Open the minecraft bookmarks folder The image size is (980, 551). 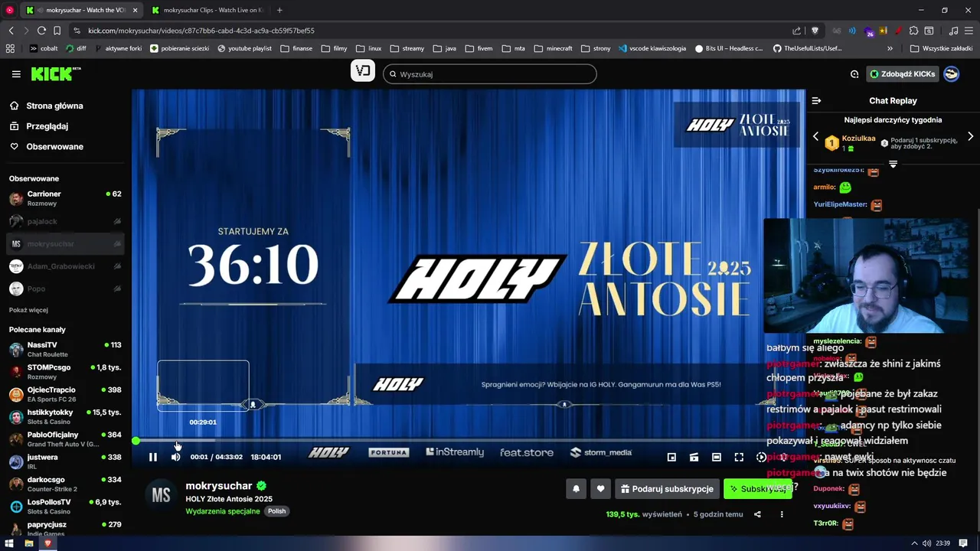[x=553, y=48]
